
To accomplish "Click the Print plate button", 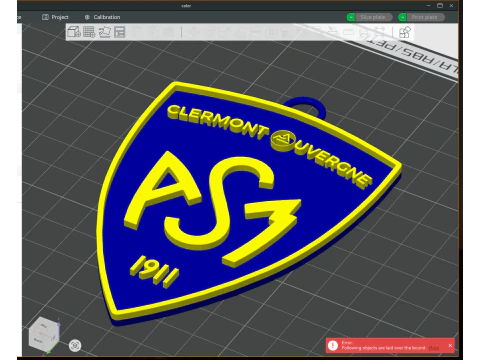I will 425,17.
